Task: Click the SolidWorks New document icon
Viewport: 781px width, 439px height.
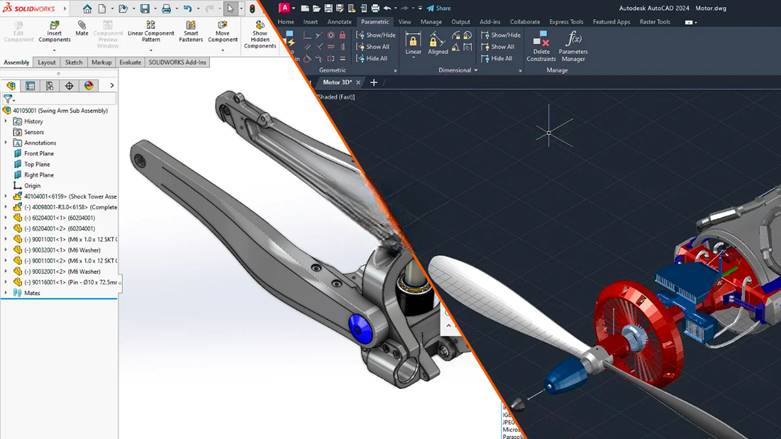Action: [102, 8]
